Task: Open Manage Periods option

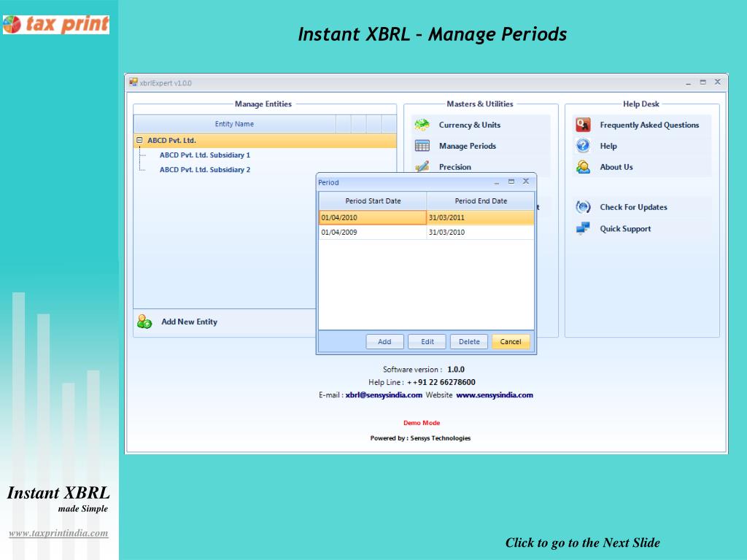Action: click(468, 146)
